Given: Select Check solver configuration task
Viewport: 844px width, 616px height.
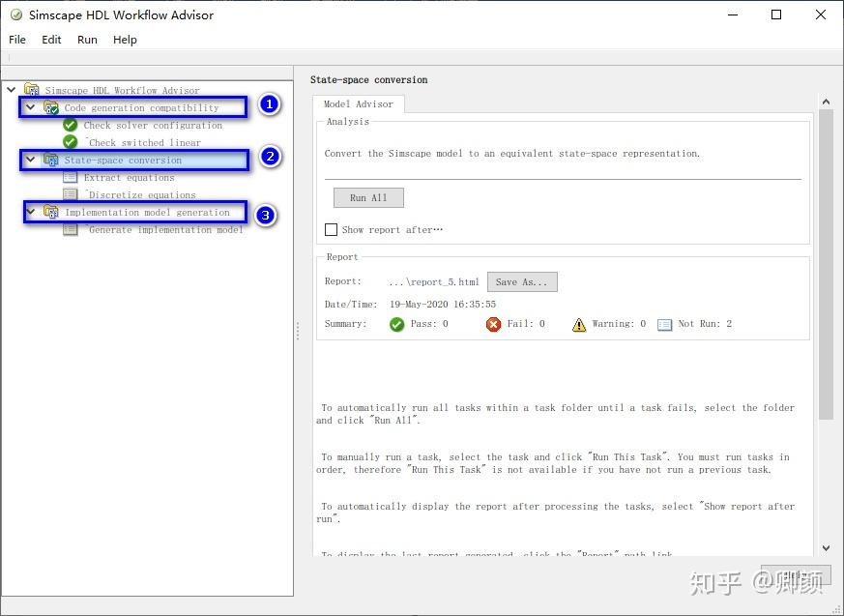Looking at the screenshot, I should (x=153, y=125).
